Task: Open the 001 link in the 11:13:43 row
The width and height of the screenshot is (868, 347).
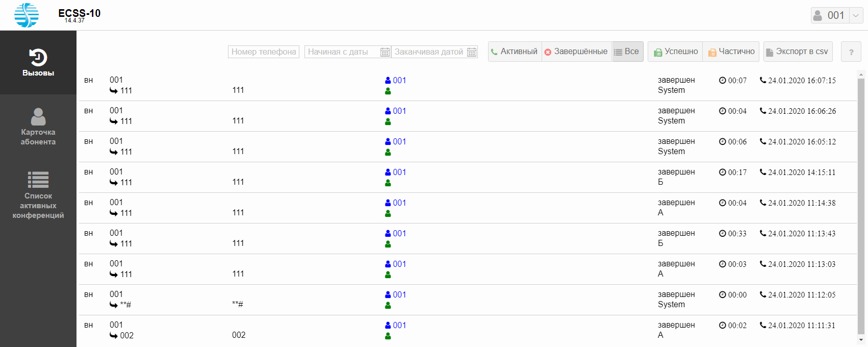Action: (399, 233)
